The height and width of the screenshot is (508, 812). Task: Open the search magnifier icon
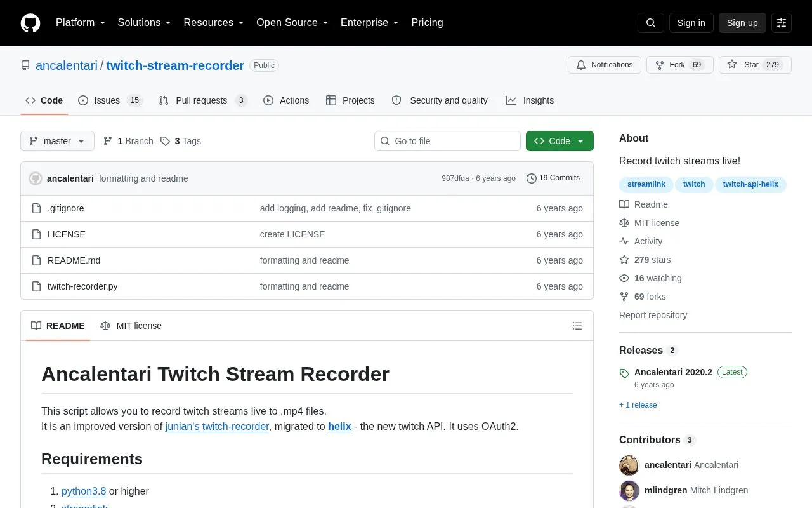(x=651, y=23)
